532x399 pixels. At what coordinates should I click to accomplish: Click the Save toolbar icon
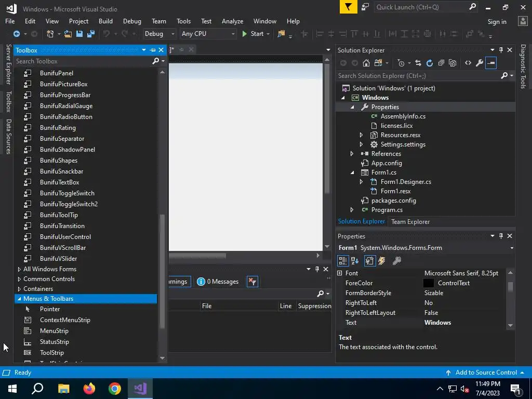[79, 34]
